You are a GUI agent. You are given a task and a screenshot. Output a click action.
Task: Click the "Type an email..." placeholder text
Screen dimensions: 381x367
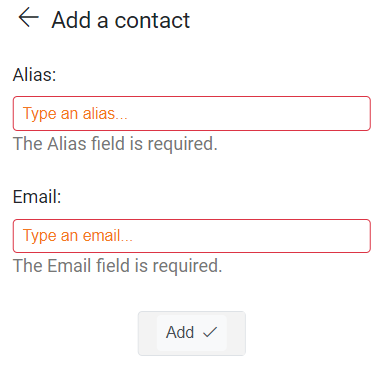pos(78,236)
